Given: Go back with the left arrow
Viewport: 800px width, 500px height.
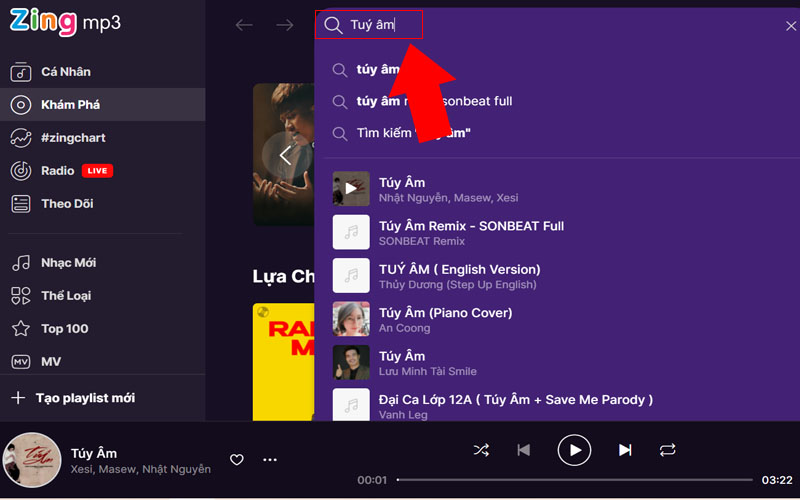Looking at the screenshot, I should 244,24.
